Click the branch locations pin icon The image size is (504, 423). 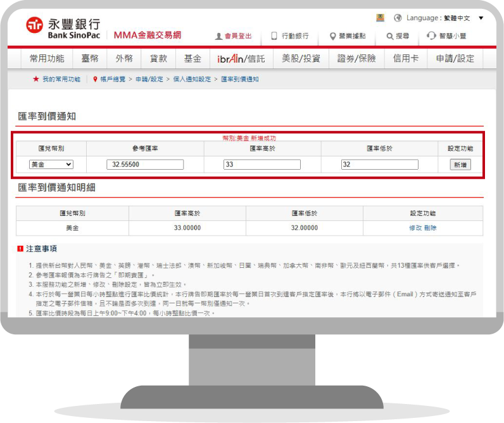tap(332, 36)
